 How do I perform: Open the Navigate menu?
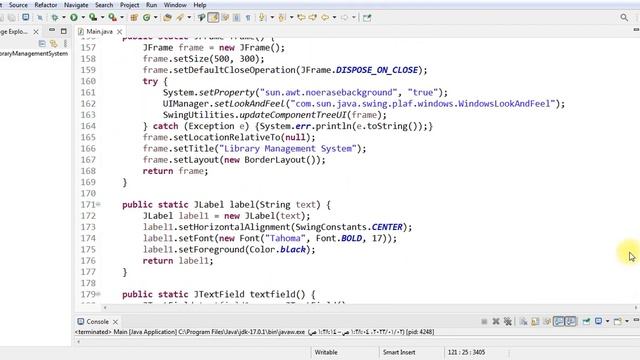[76, 5]
